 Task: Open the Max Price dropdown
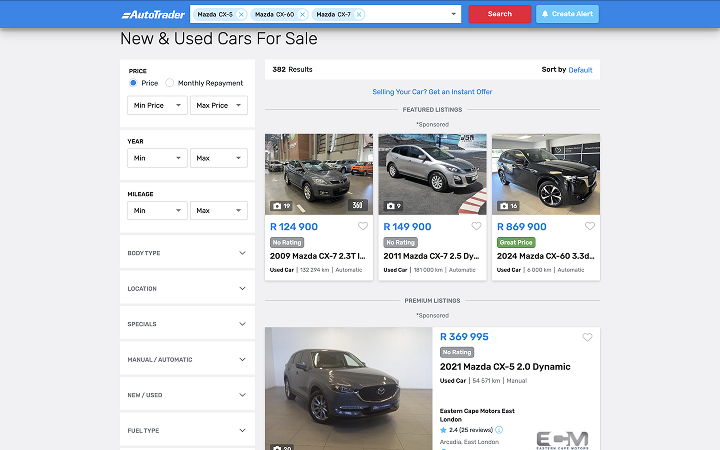219,105
